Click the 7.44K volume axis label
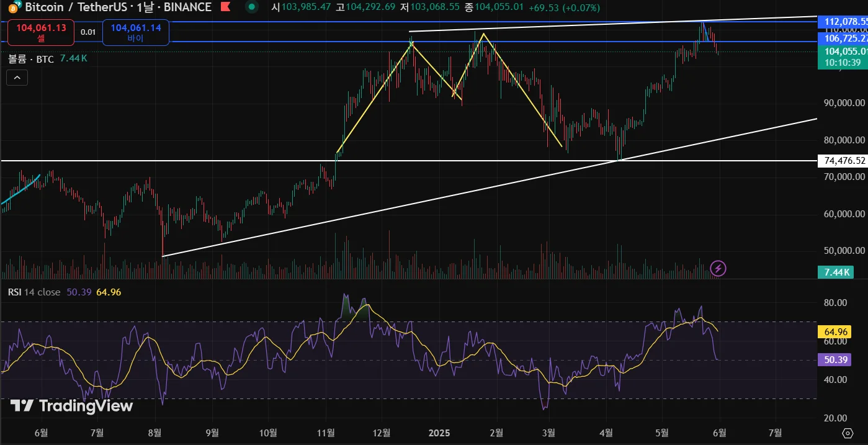 (836, 272)
